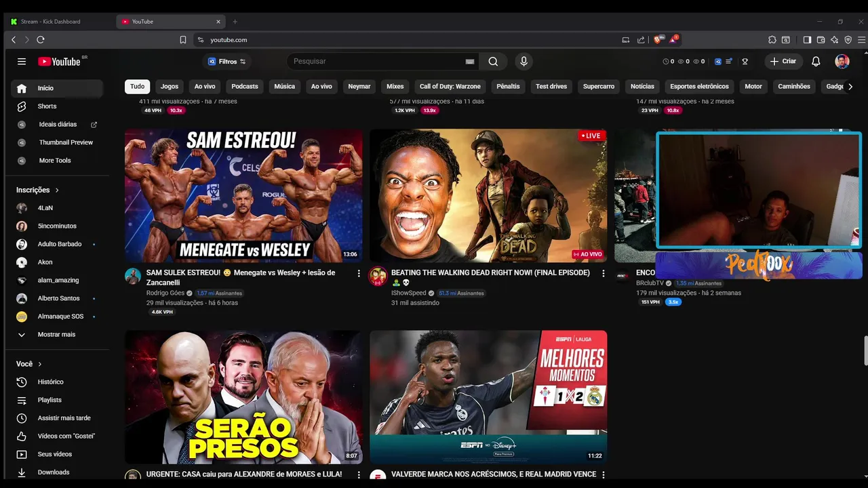This screenshot has width=868, height=488.
Task: Bookmark this page icon
Action: [x=183, y=40]
